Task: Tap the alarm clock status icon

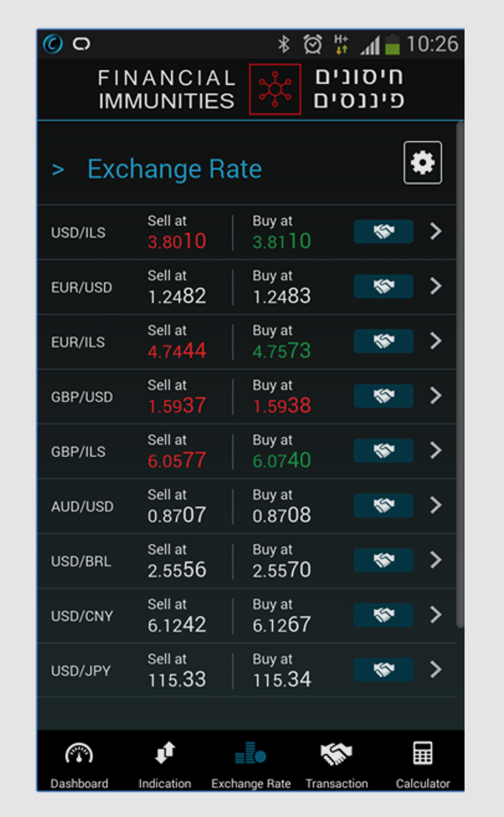Action: 313,44
